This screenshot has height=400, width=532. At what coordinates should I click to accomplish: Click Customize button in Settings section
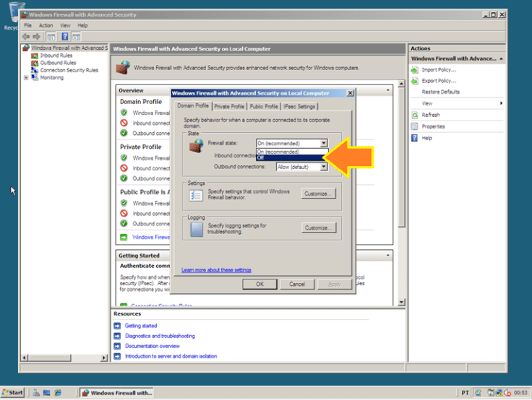pos(319,194)
